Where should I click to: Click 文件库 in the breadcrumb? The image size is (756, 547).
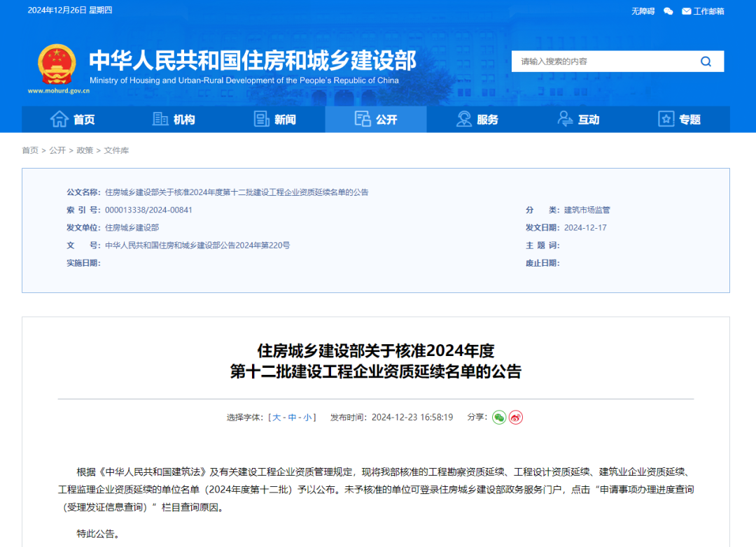[116, 150]
